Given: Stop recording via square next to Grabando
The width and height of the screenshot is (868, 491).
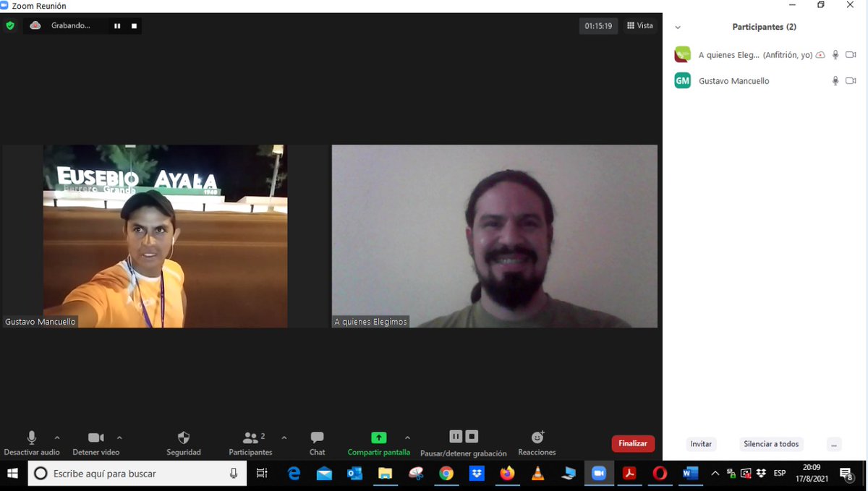Looking at the screenshot, I should coord(134,26).
